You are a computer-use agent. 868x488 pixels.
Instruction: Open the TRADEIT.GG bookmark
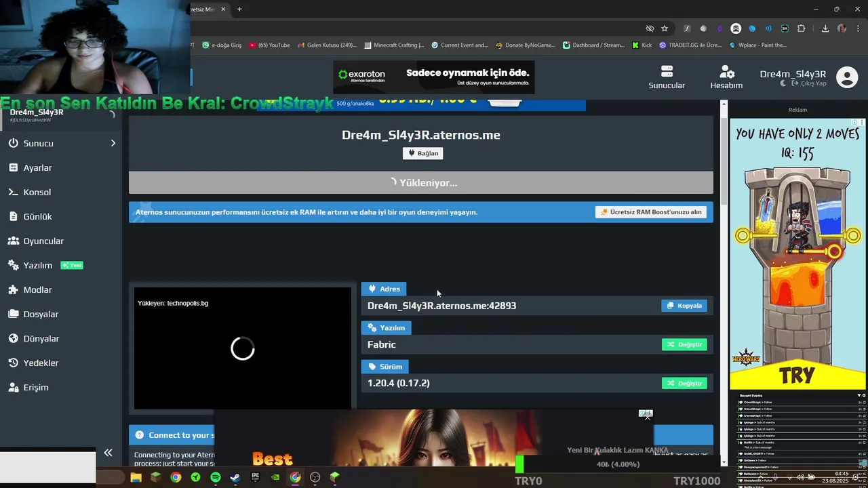point(690,45)
